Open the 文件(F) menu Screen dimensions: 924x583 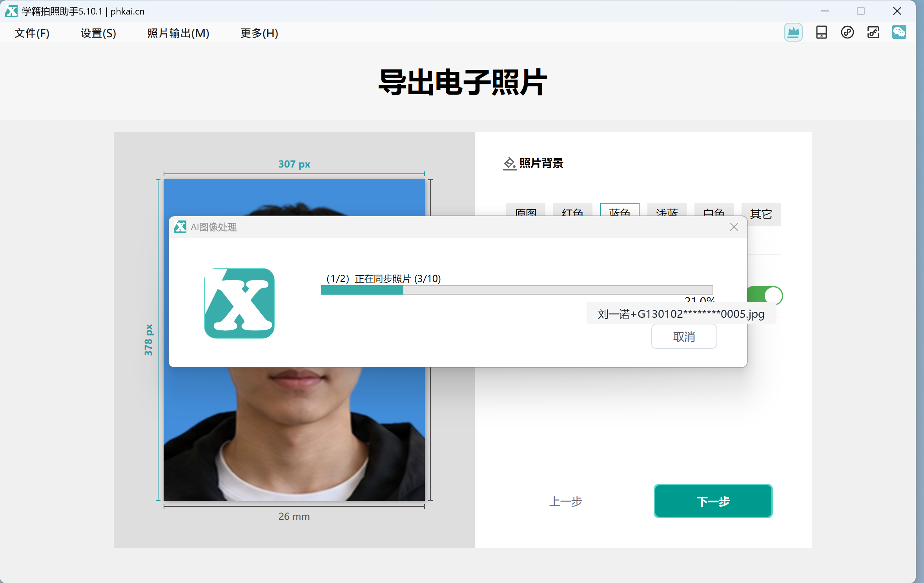pyautogui.click(x=32, y=33)
